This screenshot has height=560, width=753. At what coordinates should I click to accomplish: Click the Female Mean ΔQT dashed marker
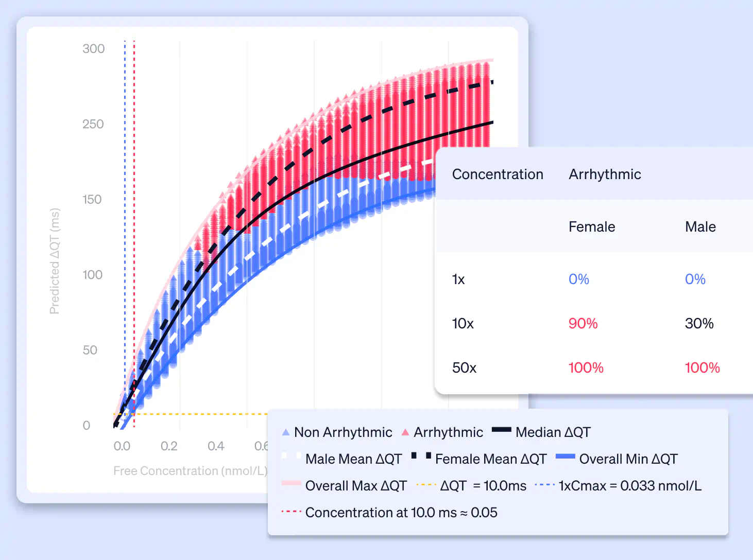point(421,456)
